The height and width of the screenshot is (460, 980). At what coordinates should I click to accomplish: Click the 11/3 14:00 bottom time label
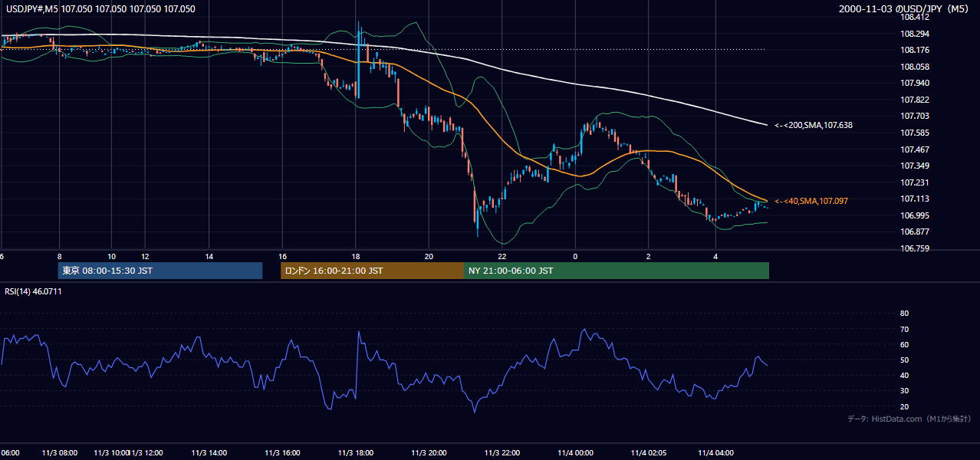(x=209, y=453)
